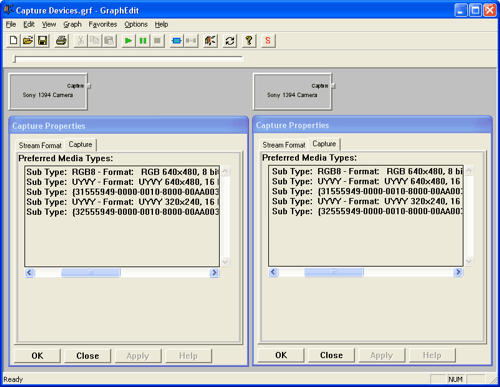Click the graph seek slider thumb

[x=14, y=59]
